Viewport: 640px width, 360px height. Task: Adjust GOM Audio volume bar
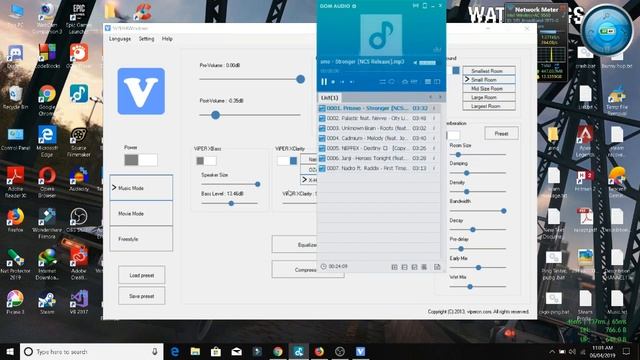pos(427,62)
